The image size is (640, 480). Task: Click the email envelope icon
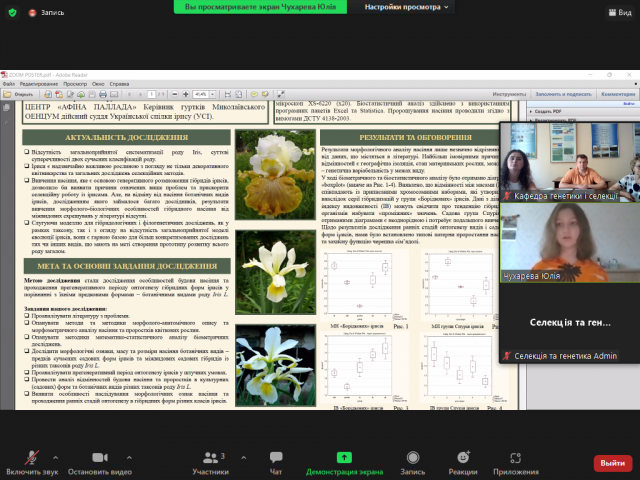(114, 94)
